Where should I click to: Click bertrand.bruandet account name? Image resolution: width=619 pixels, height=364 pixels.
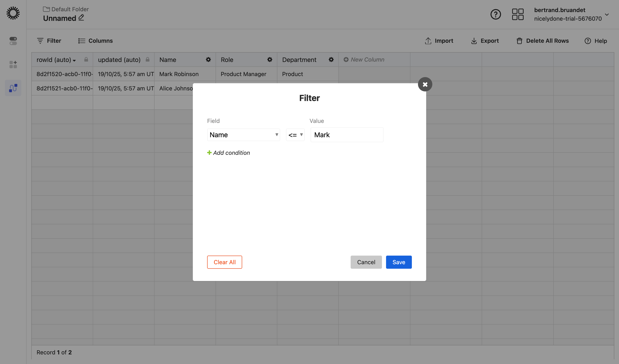pyautogui.click(x=559, y=10)
